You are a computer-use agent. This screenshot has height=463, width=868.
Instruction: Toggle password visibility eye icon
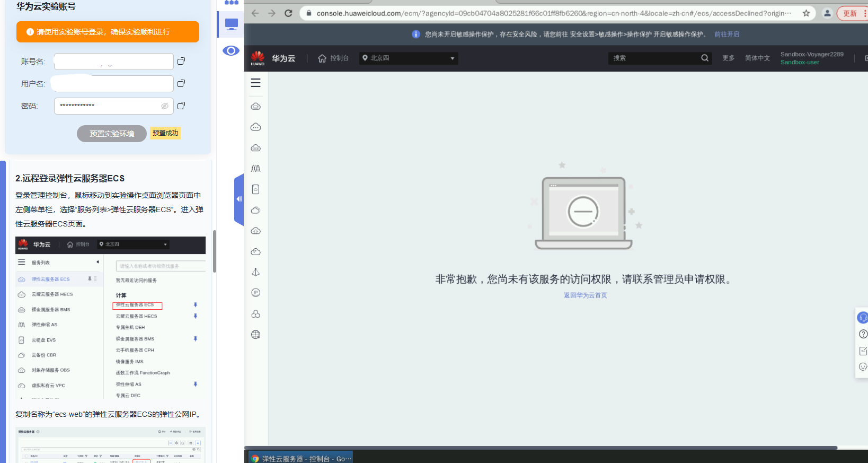(x=165, y=106)
